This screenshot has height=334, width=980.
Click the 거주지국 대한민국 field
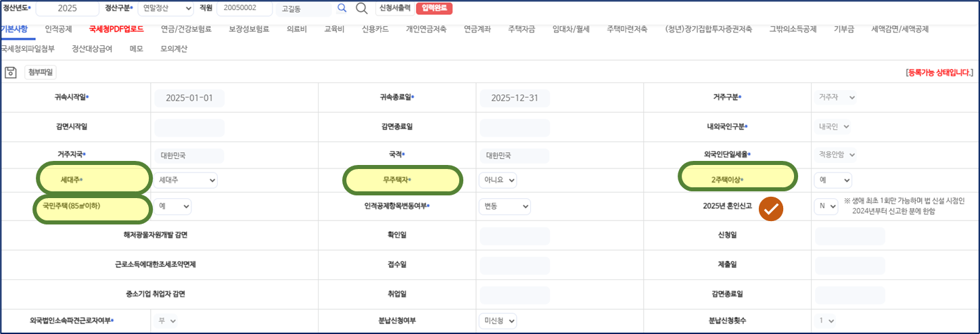click(189, 155)
